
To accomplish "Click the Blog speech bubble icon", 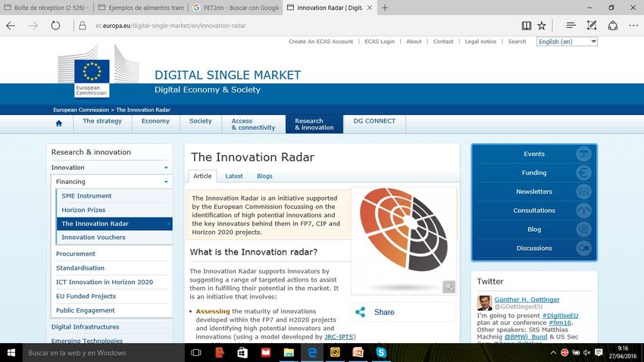I will tap(583, 229).
